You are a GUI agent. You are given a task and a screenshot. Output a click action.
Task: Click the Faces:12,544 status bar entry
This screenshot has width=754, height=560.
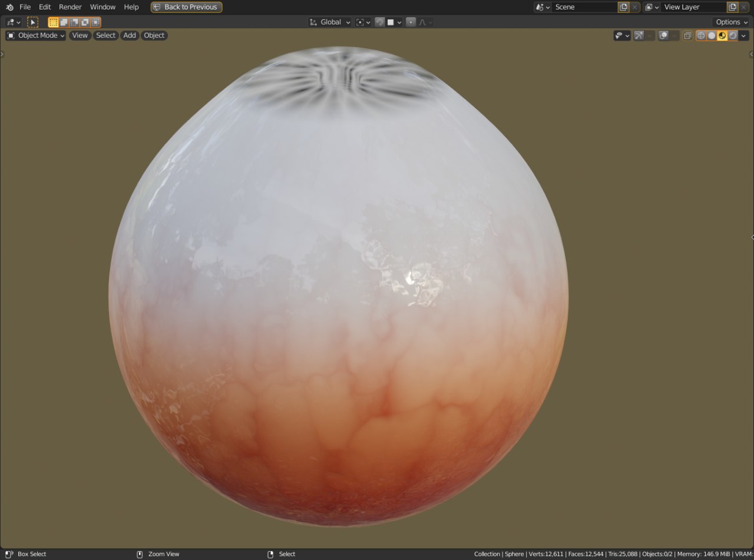pyautogui.click(x=585, y=554)
